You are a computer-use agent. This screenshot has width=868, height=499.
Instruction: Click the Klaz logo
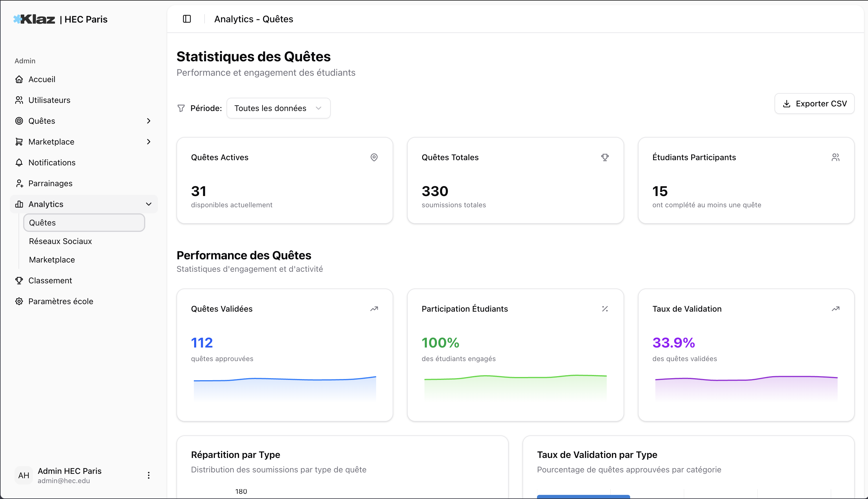pos(34,19)
